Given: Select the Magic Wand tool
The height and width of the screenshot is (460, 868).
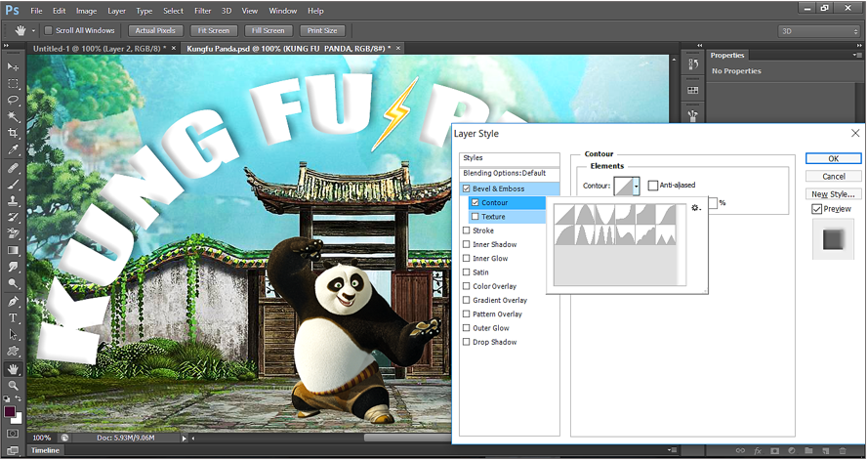Looking at the screenshot, I should [13, 117].
